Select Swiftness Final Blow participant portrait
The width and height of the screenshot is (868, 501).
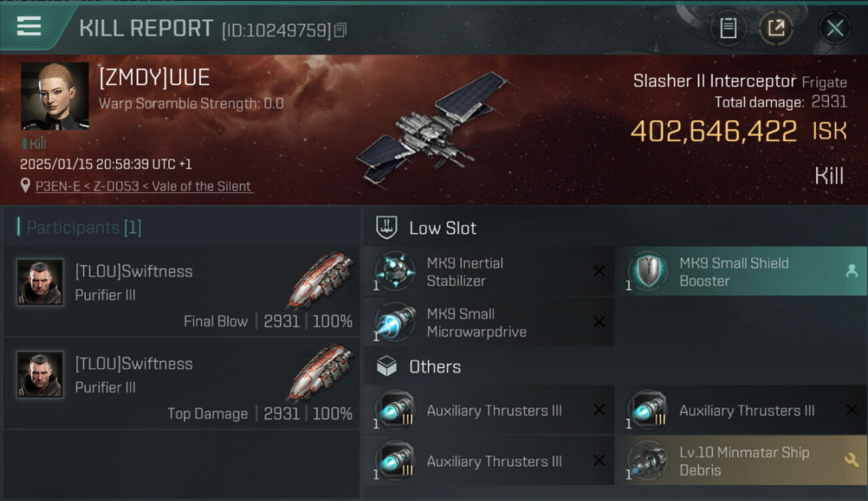tap(40, 283)
